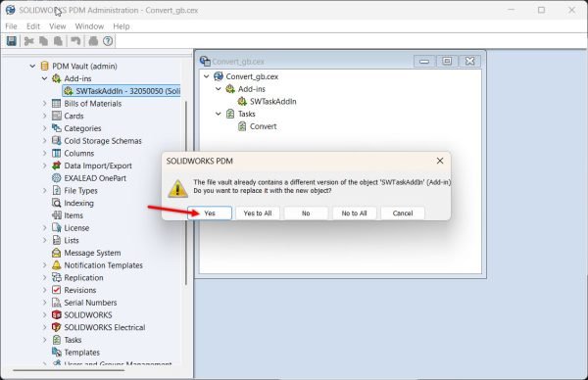Select the Lists tree item
Image resolution: width=588 pixels, height=380 pixels.
[x=72, y=240]
